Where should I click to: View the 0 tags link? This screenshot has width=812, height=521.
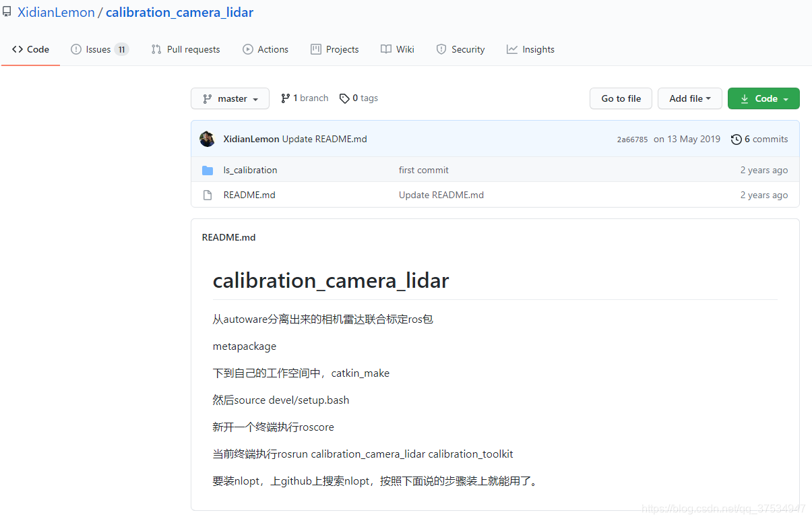click(358, 98)
